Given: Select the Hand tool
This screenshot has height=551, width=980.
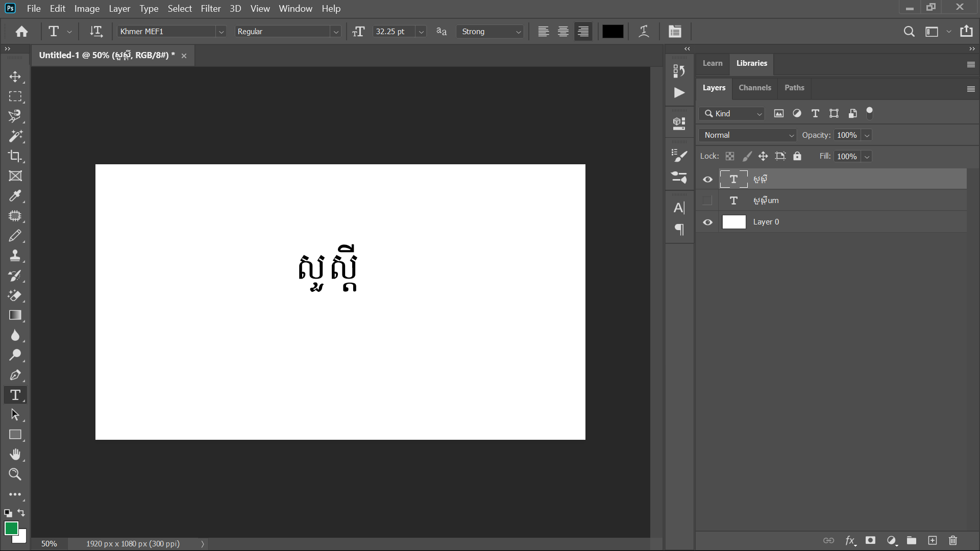Looking at the screenshot, I should click(15, 455).
